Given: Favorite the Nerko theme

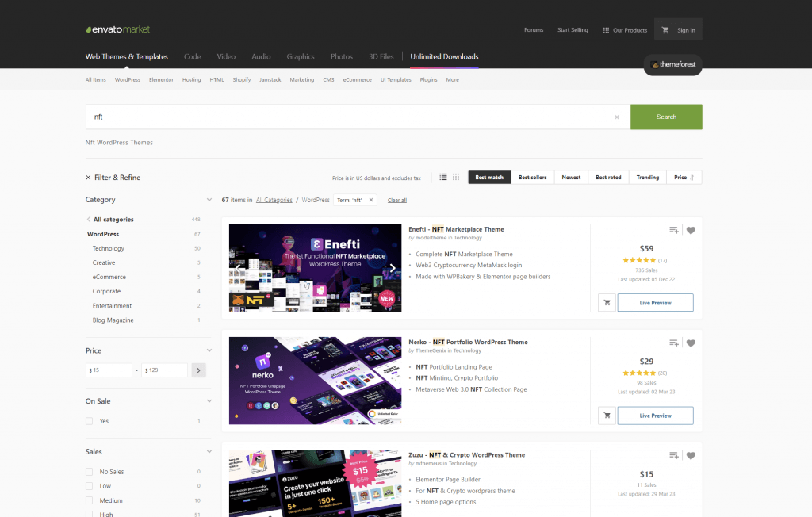Looking at the screenshot, I should pyautogui.click(x=691, y=343).
